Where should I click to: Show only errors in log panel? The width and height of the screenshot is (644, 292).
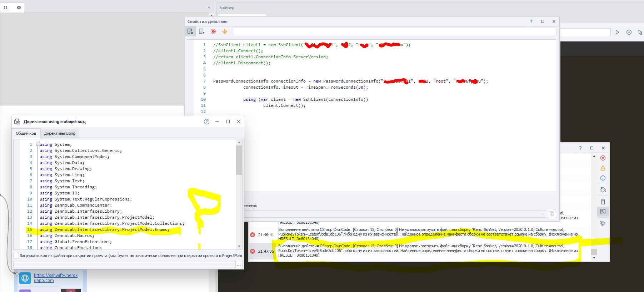(x=603, y=158)
